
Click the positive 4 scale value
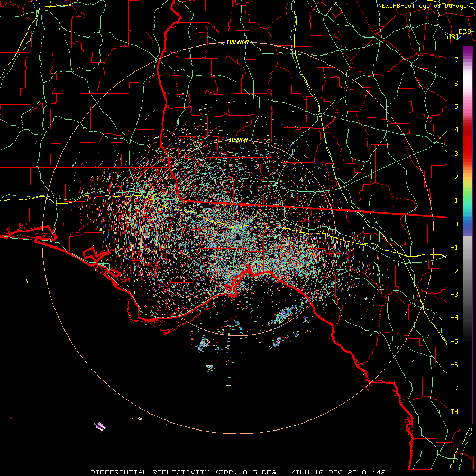456,130
